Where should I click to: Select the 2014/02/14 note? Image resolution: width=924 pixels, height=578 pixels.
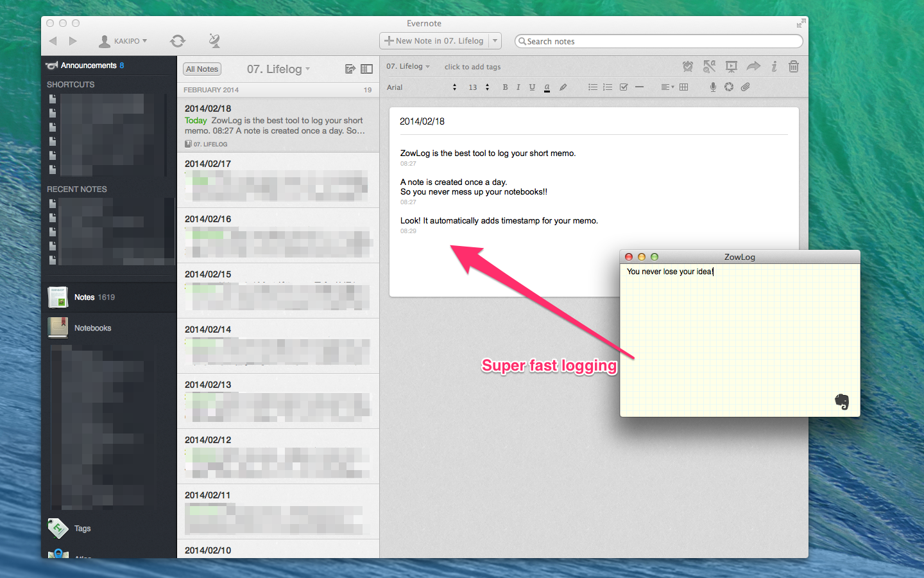click(x=278, y=346)
